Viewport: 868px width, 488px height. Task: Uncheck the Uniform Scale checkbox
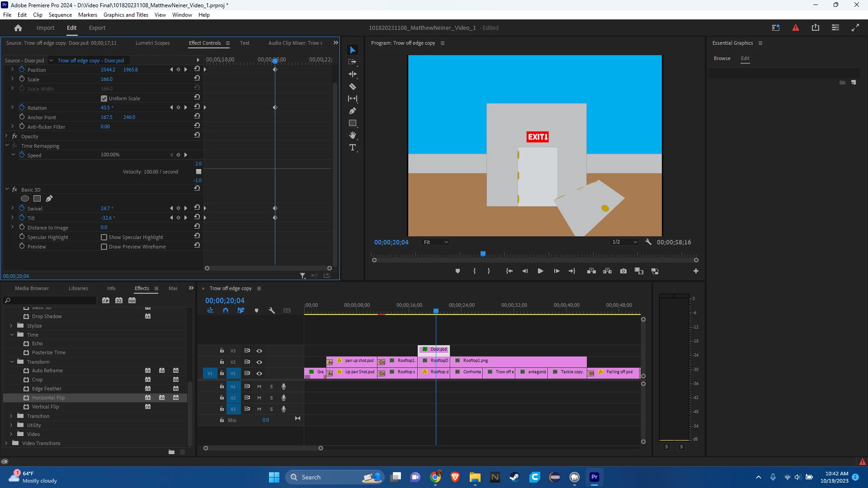(104, 99)
